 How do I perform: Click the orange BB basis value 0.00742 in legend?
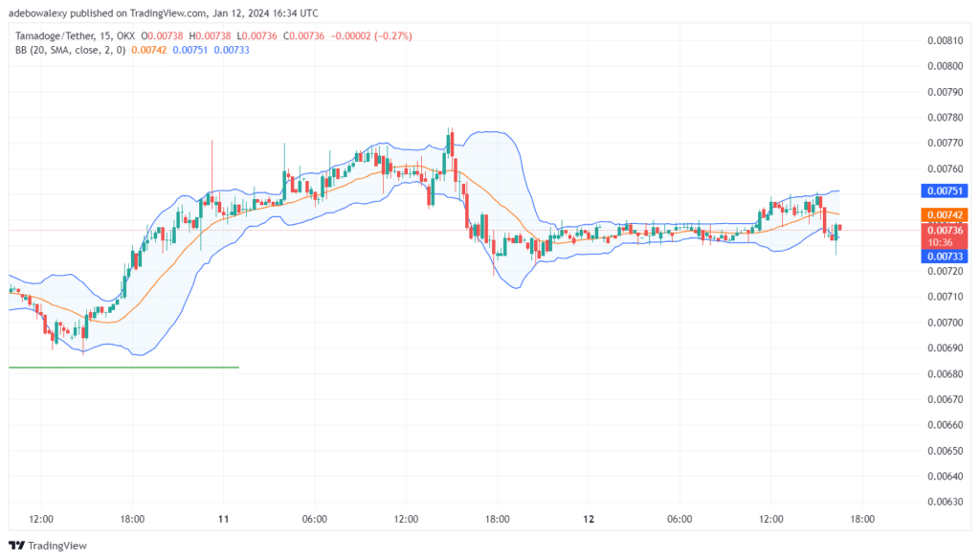pyautogui.click(x=148, y=50)
